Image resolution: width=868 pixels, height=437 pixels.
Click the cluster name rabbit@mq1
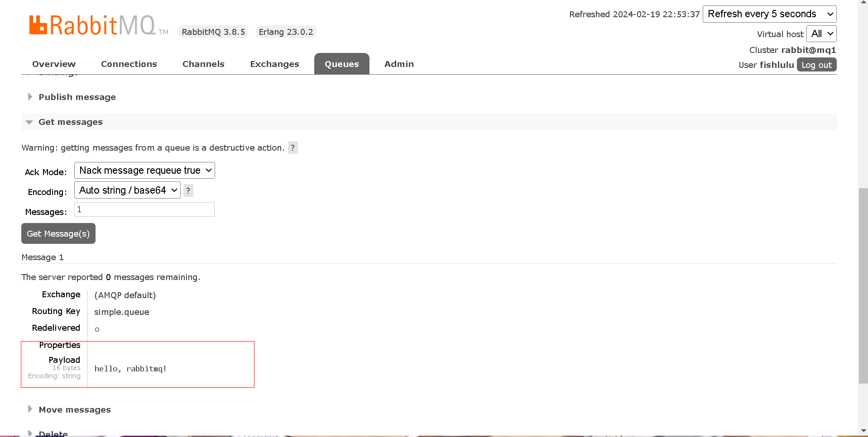point(808,50)
